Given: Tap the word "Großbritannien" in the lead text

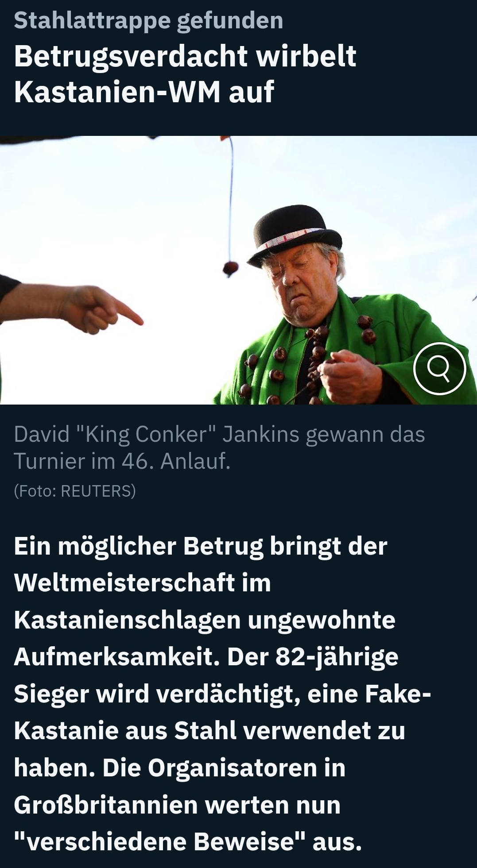Looking at the screenshot, I should point(105,804).
